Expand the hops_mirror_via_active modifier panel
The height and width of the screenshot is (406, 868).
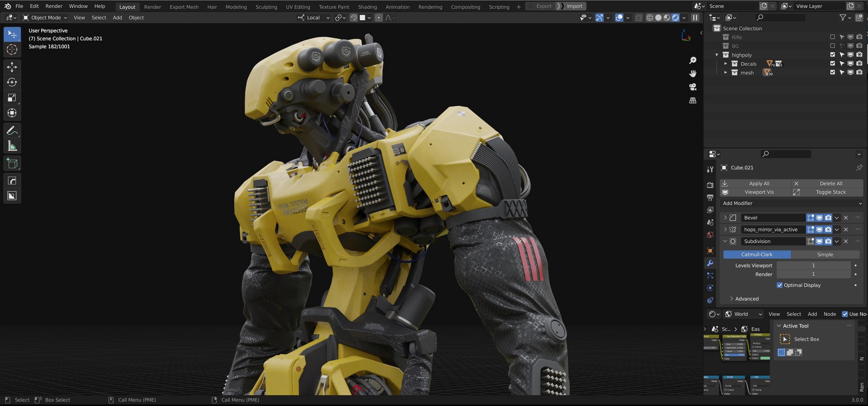pos(725,229)
